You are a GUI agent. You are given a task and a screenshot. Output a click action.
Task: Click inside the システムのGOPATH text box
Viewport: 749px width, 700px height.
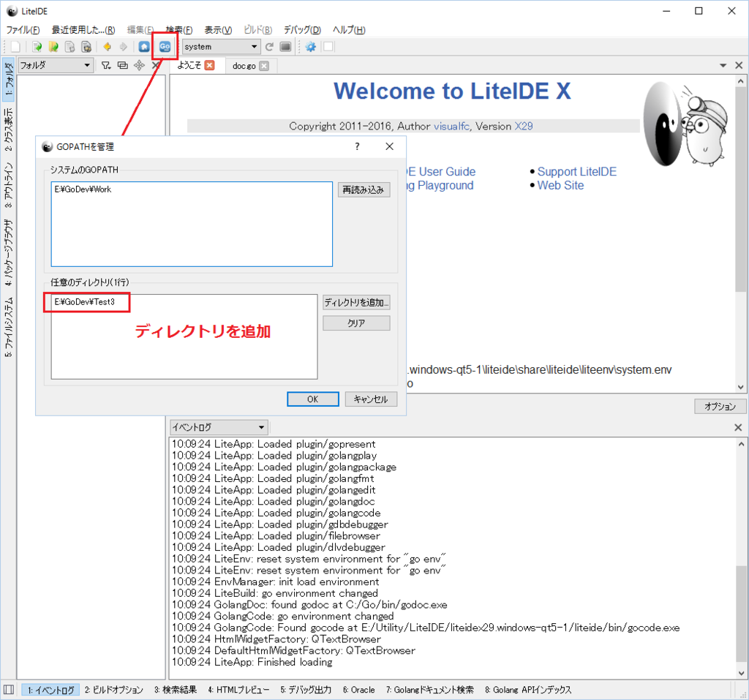pyautogui.click(x=192, y=224)
